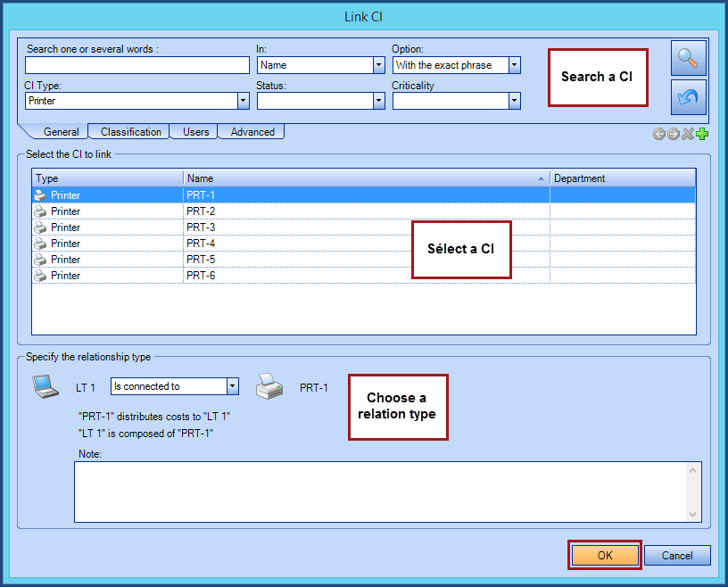The image size is (728, 587).
Task: Open the CI Type dropdown showing Printer
Action: 242,100
